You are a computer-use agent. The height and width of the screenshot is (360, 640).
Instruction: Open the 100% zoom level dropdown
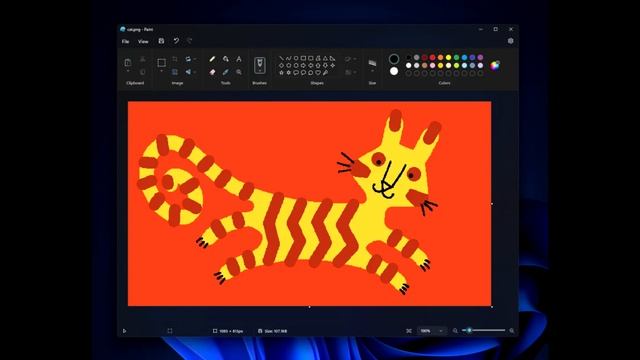coord(432,331)
